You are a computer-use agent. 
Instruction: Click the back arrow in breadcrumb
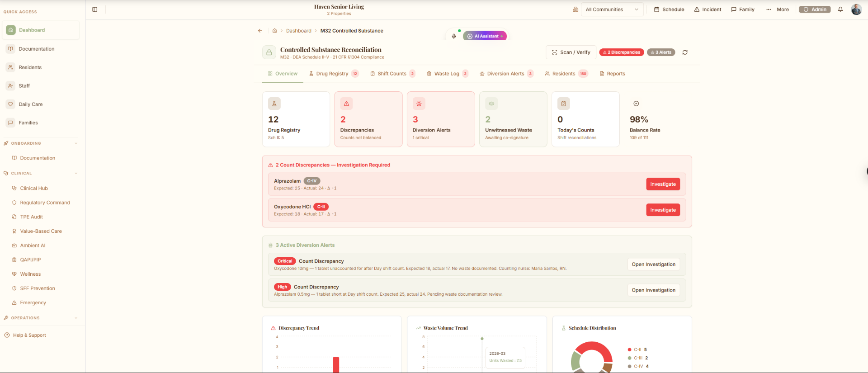click(260, 31)
